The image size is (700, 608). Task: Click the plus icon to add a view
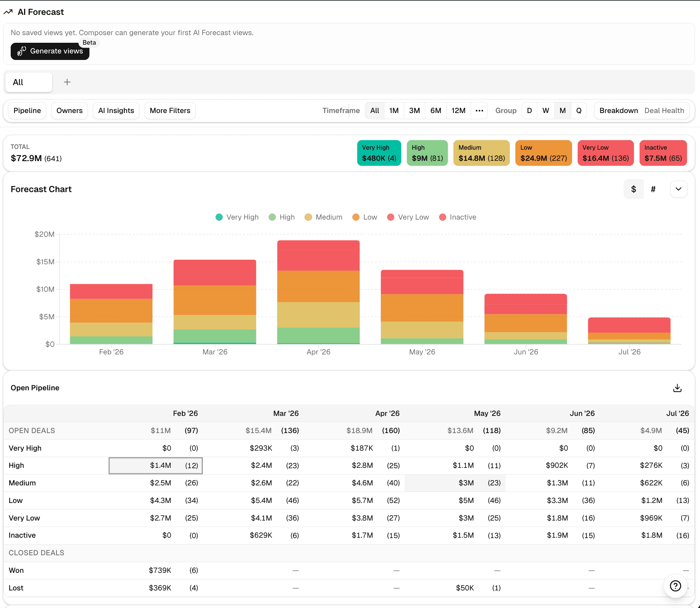pos(67,82)
